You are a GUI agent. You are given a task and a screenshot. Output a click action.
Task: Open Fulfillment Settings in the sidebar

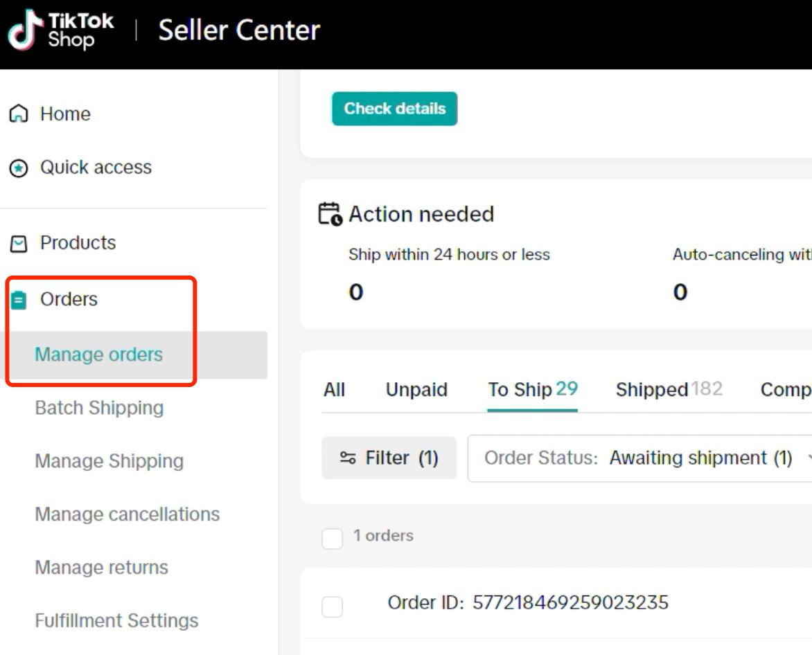[x=116, y=620]
